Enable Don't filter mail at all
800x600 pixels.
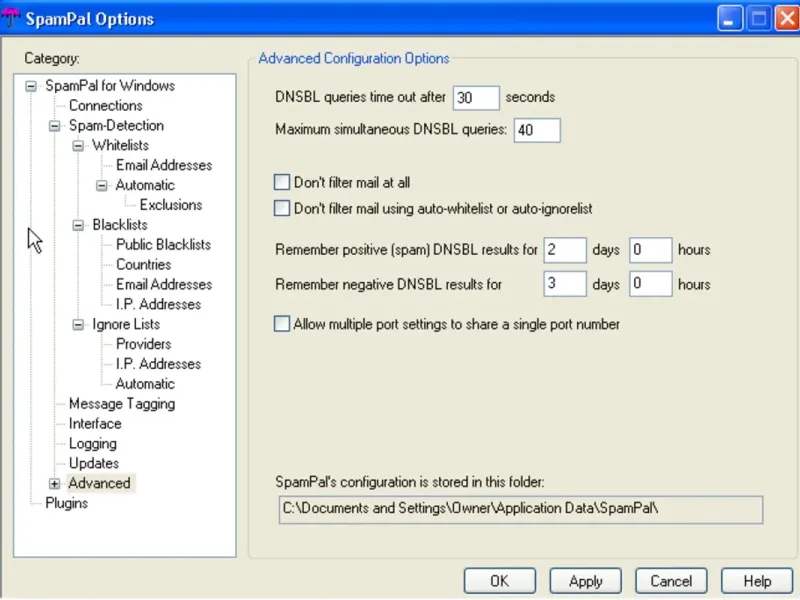coord(282,182)
